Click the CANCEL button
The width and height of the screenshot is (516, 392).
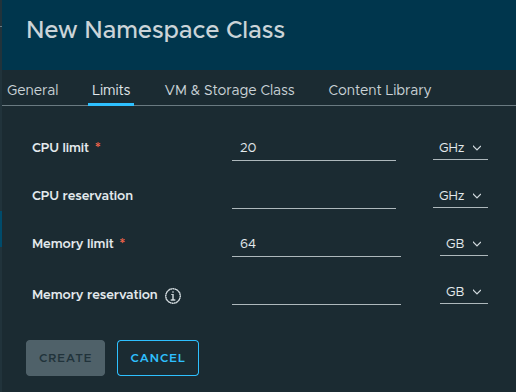click(x=158, y=358)
